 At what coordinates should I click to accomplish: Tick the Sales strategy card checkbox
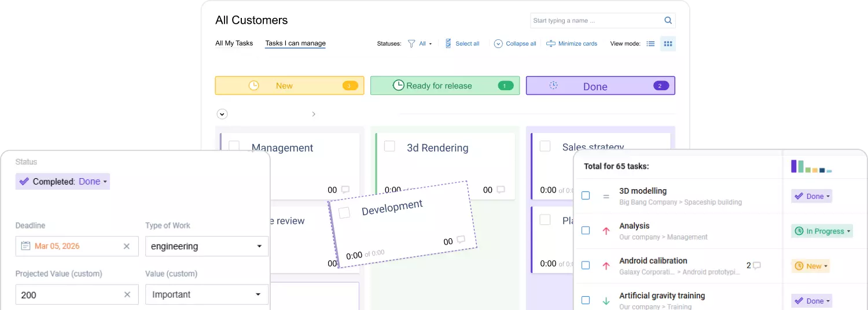click(545, 146)
